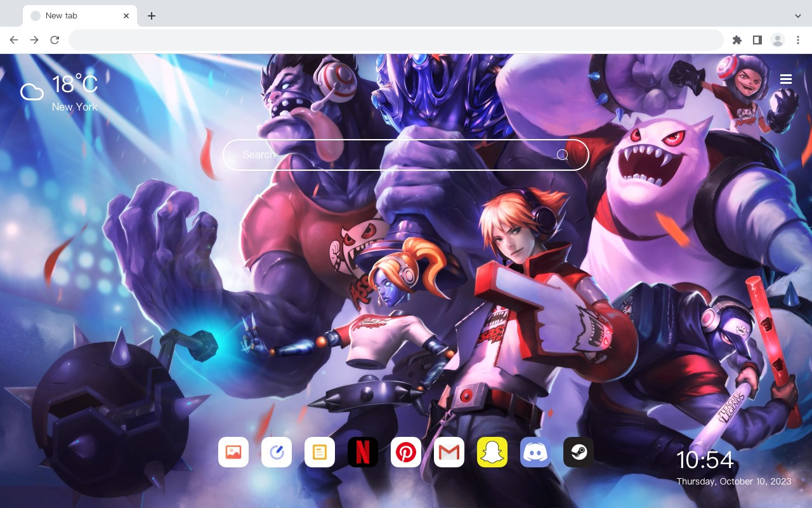Viewport: 812px width, 508px height.
Task: Click the search magnifier icon
Action: pyautogui.click(x=562, y=155)
